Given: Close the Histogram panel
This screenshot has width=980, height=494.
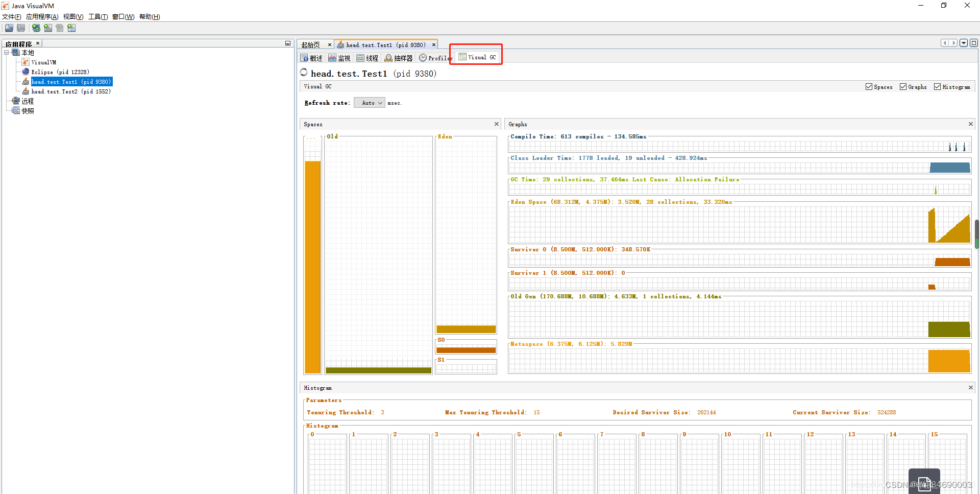Looking at the screenshot, I should [x=971, y=388].
